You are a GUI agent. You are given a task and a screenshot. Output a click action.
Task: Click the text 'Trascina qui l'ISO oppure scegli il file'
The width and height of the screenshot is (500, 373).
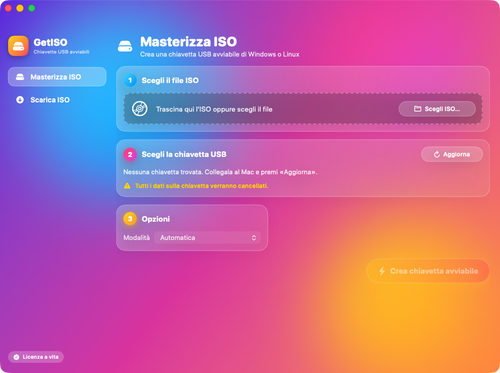(x=214, y=109)
